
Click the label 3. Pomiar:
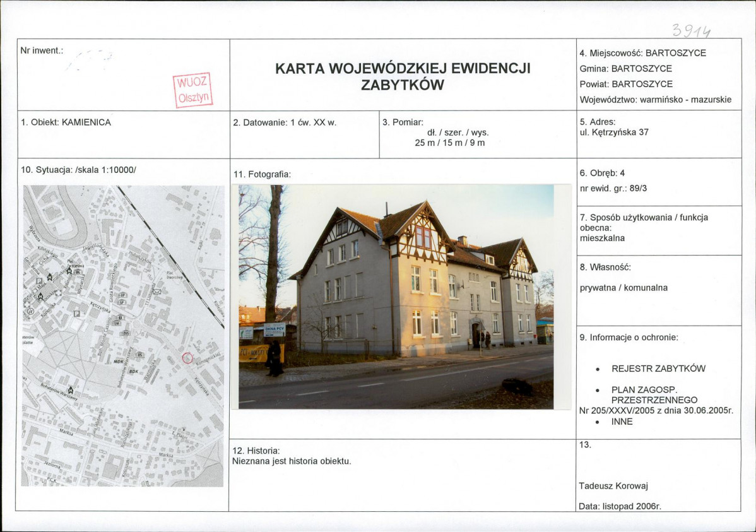point(403,122)
